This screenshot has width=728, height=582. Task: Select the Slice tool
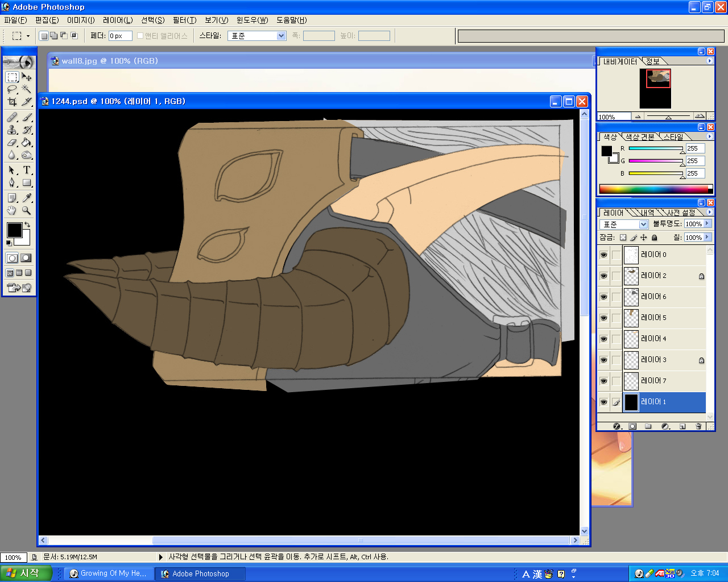pyautogui.click(x=27, y=102)
